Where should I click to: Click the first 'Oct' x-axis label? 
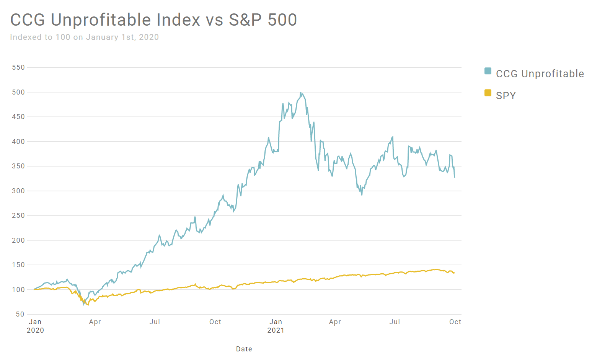[215, 322]
